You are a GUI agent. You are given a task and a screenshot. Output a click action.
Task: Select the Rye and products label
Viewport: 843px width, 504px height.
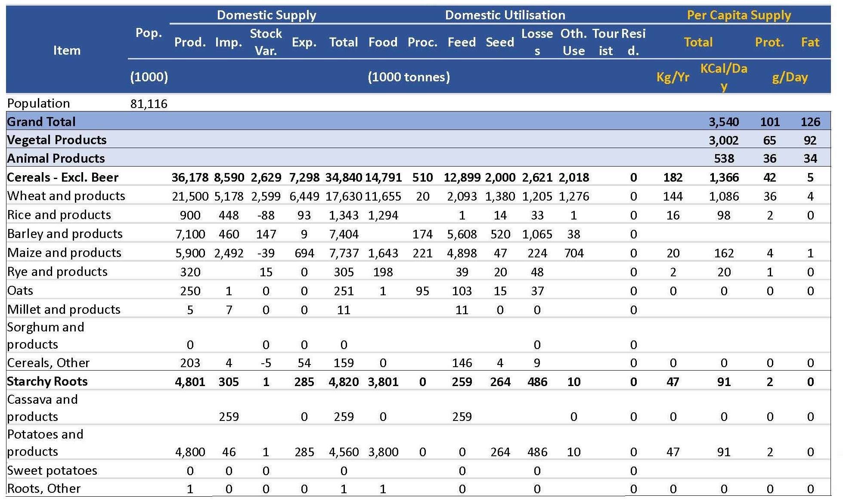tap(57, 272)
